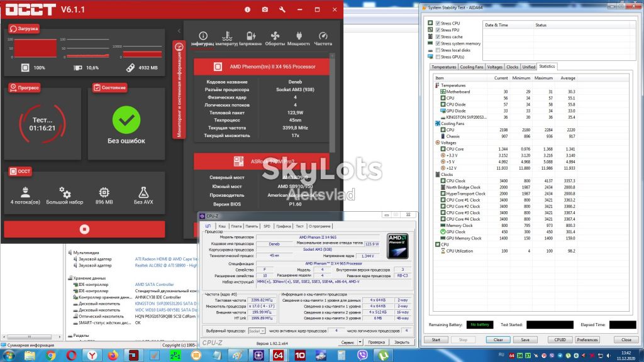Select Clocks group in AIDA64 statistics list
The height and width of the screenshot is (362, 644).
447,175
